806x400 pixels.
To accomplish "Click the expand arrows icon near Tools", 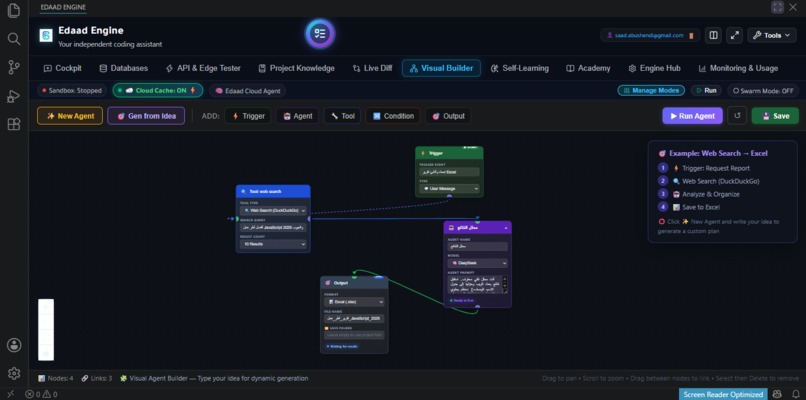I will coord(735,35).
